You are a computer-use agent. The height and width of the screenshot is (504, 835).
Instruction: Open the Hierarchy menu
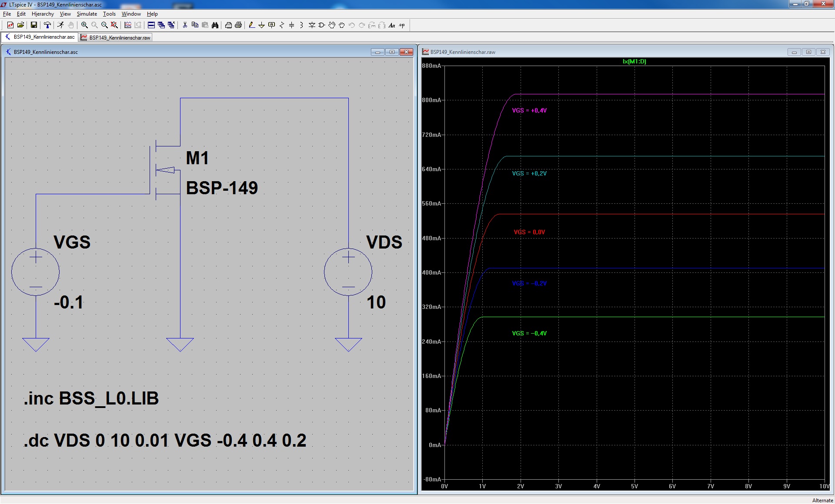click(x=43, y=14)
